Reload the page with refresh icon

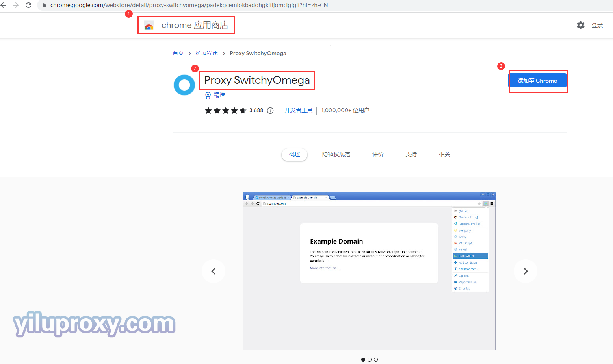(28, 5)
